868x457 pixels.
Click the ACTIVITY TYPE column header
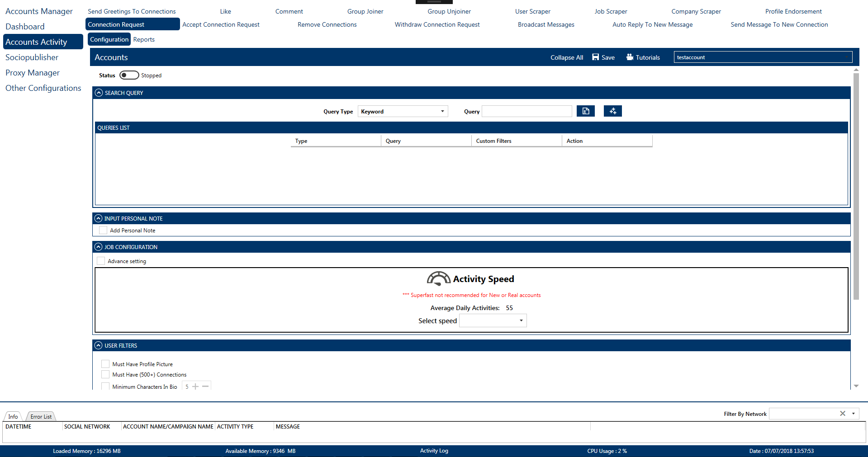[244, 426]
